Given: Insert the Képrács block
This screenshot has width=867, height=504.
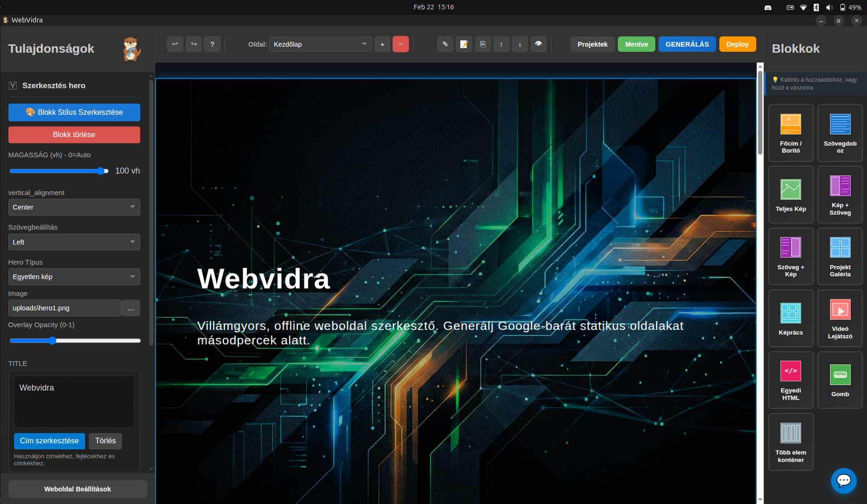Looking at the screenshot, I should coord(791,318).
